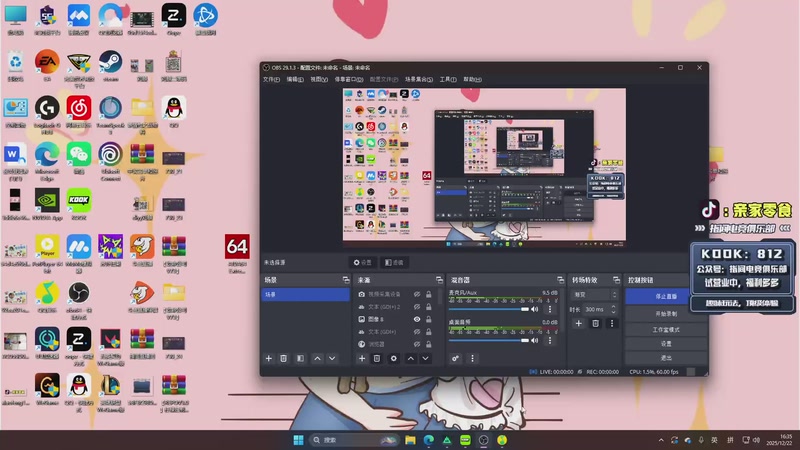The image size is (800, 450).
Task: Open the Steam desktop icon
Action: click(x=111, y=65)
